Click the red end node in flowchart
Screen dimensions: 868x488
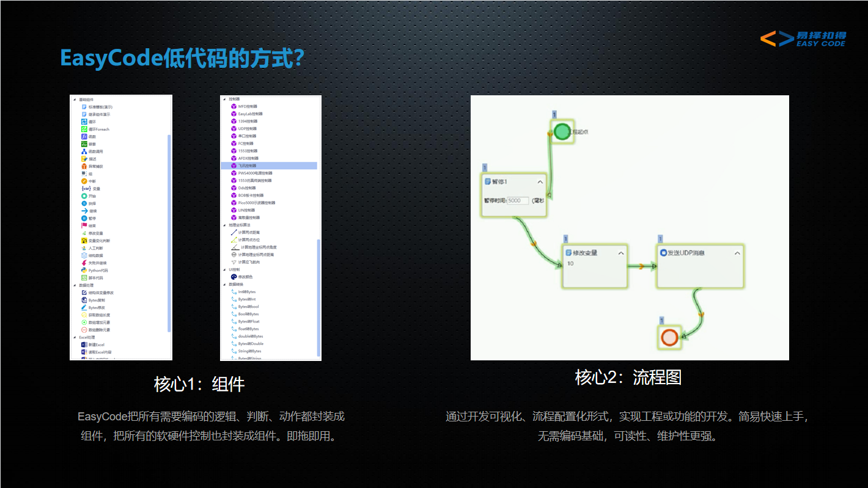(x=669, y=337)
